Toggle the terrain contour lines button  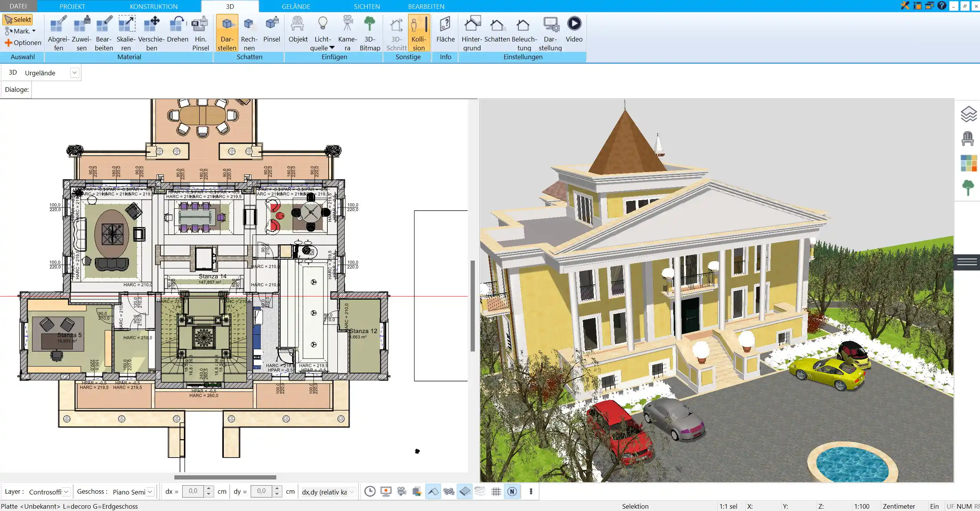(480, 491)
